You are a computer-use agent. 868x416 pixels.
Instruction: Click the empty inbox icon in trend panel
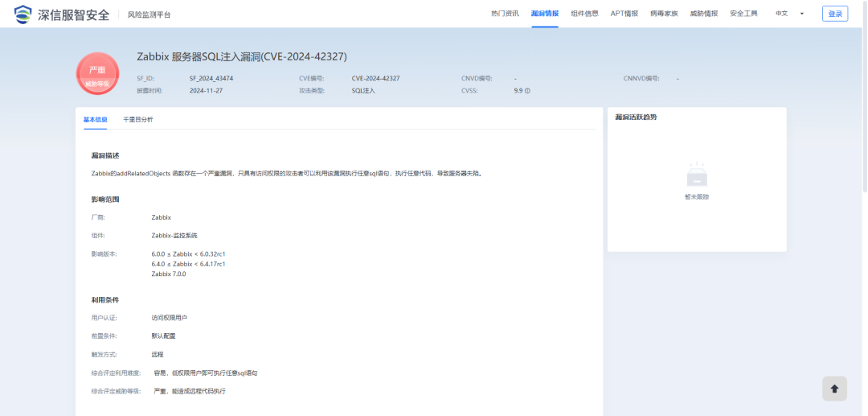point(697,175)
